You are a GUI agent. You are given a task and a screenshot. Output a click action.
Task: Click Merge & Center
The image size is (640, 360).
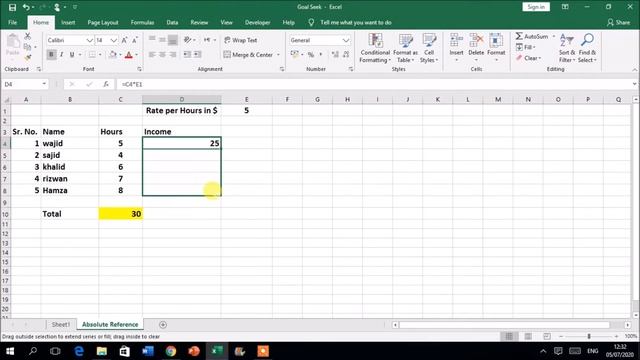[248, 54]
